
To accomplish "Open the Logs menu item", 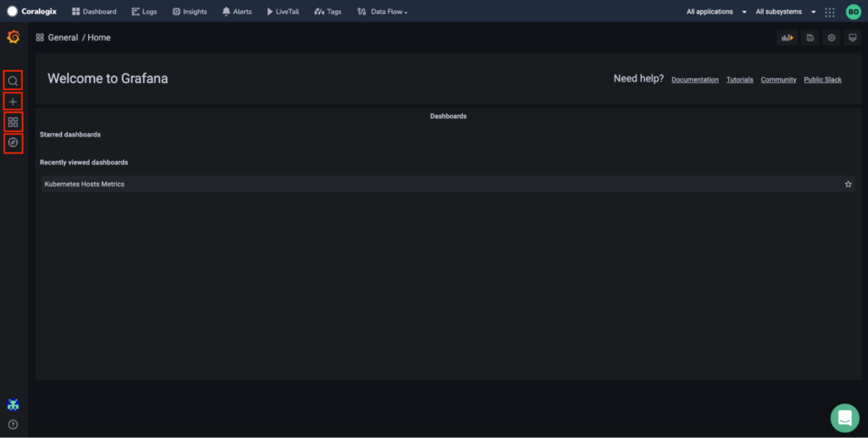I will coord(144,12).
